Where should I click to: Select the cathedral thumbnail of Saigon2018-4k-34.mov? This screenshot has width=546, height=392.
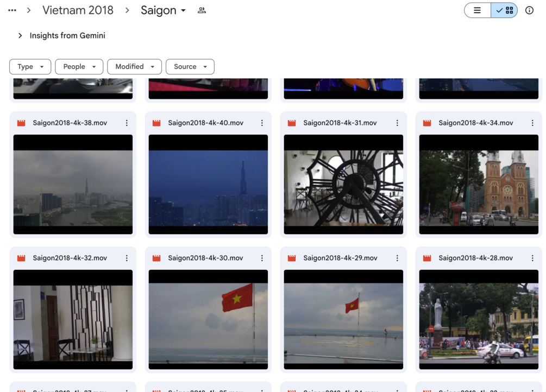479,184
